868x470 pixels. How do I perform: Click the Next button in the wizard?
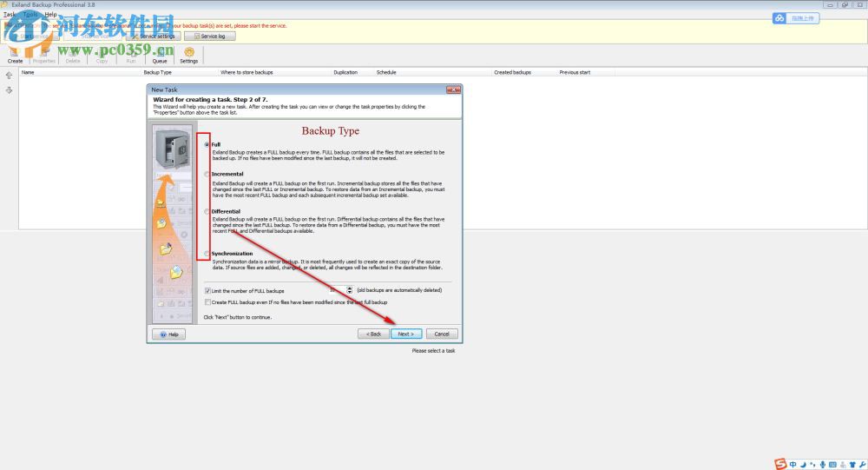tap(405, 334)
